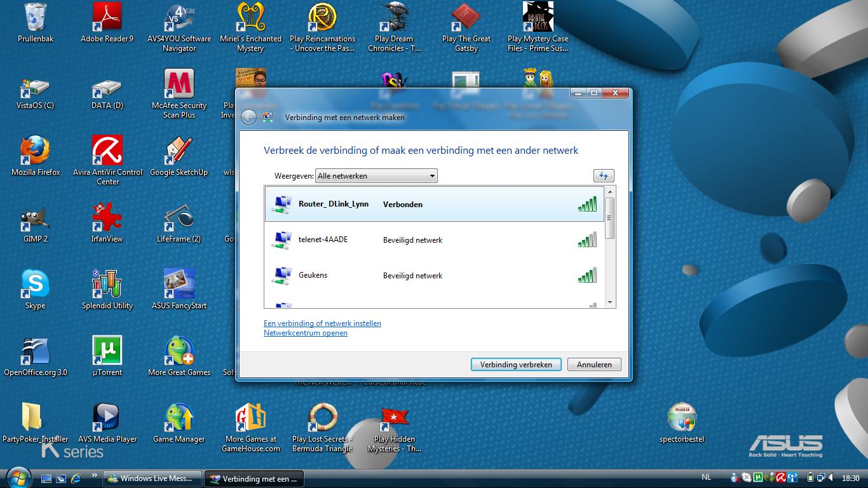Open Splendid Utility desktop icon

[x=107, y=290]
